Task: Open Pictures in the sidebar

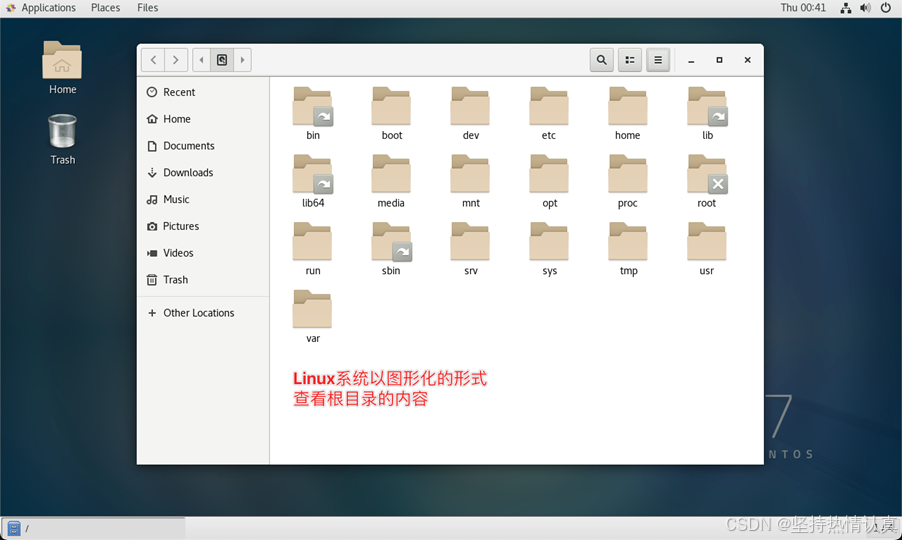Action: coord(204,226)
